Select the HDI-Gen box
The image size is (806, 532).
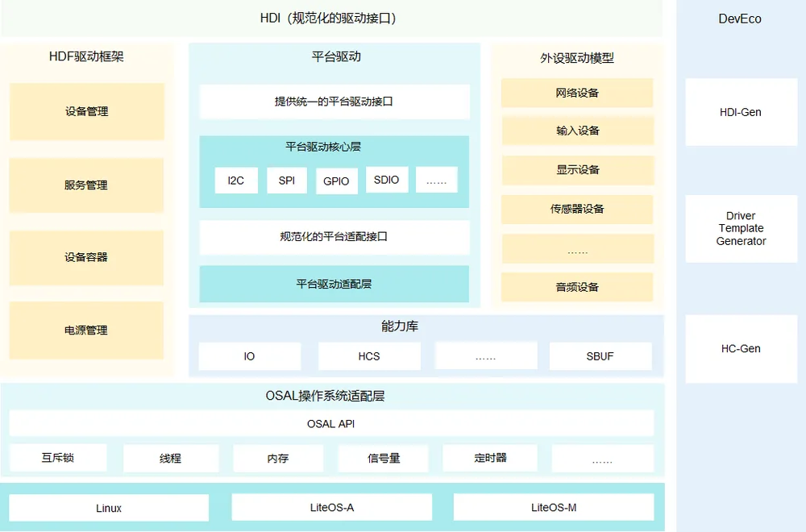(x=741, y=112)
